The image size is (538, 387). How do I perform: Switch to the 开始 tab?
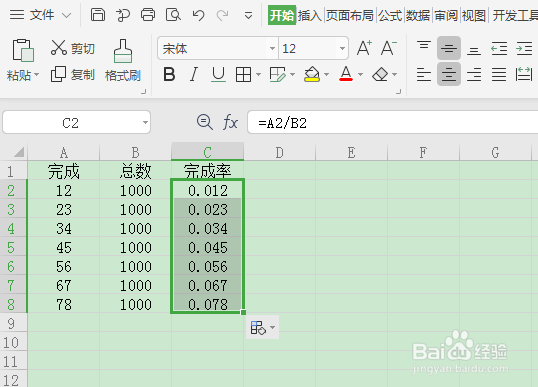coord(282,15)
